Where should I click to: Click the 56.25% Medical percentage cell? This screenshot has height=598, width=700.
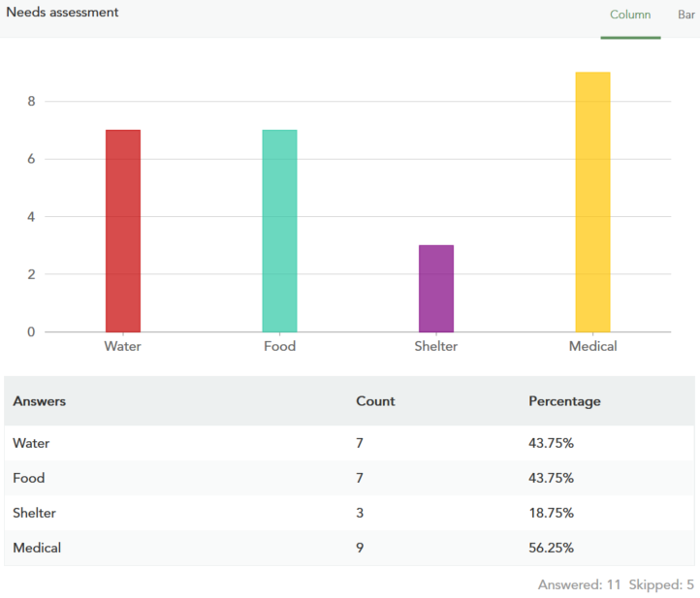coord(551,548)
